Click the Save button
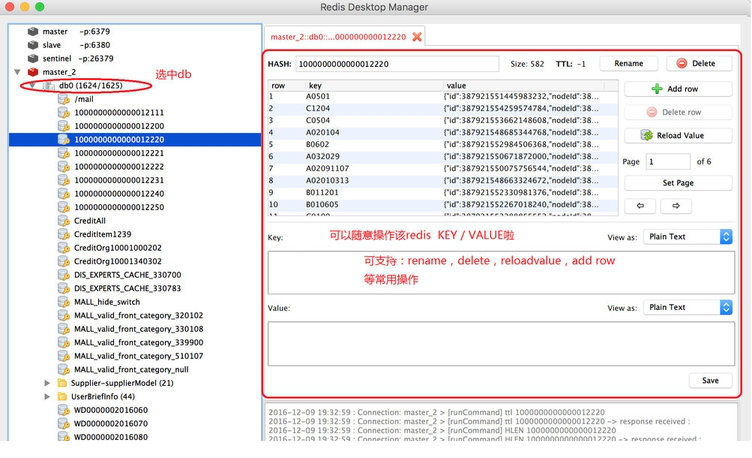The image size is (752, 458). point(710,380)
